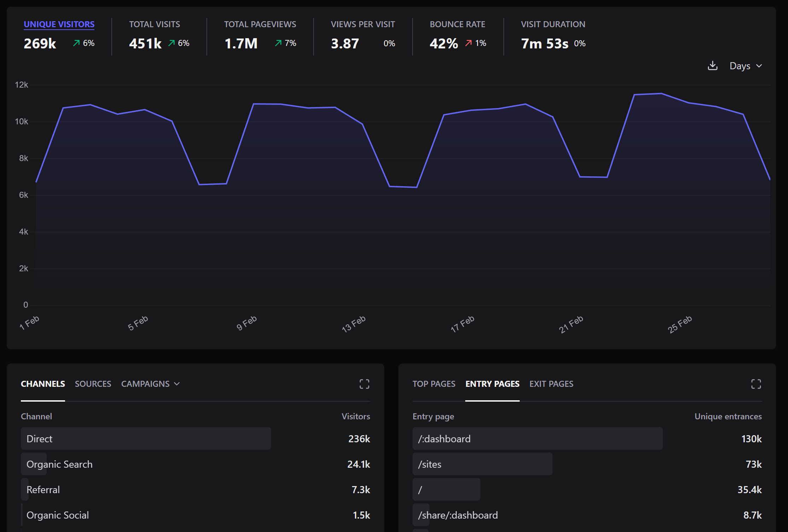Select the Direct channel row
This screenshot has height=532, width=788.
point(39,439)
